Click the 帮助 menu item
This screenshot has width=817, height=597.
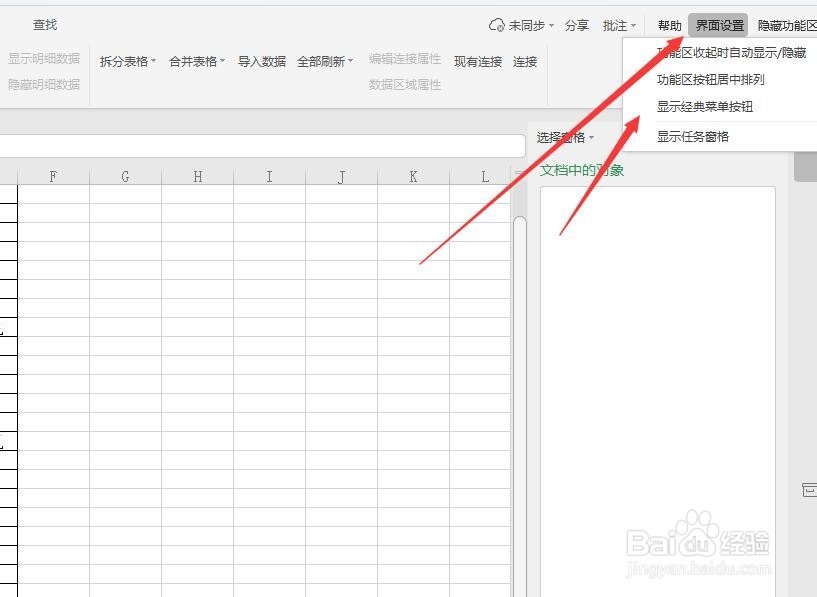pos(668,25)
